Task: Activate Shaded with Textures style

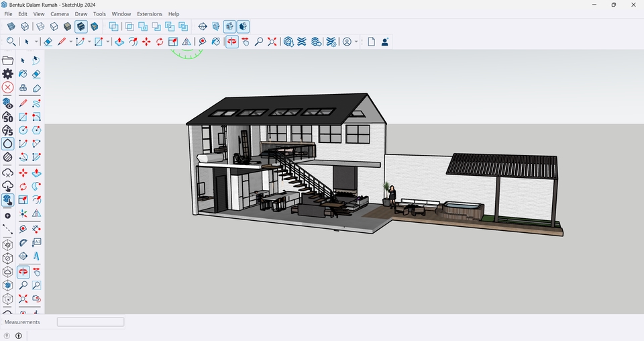Action: pos(81,27)
